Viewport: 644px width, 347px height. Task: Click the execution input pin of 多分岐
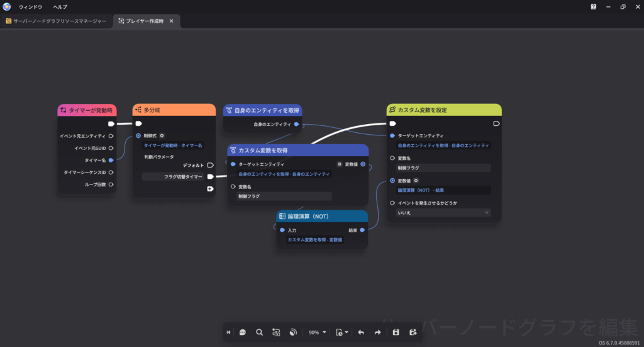(x=139, y=123)
